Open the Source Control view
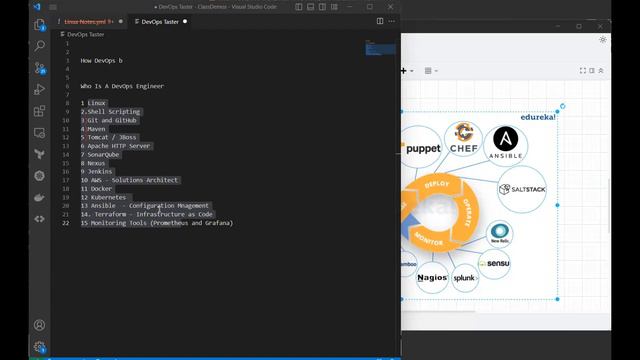The height and width of the screenshot is (360, 640). (40, 68)
